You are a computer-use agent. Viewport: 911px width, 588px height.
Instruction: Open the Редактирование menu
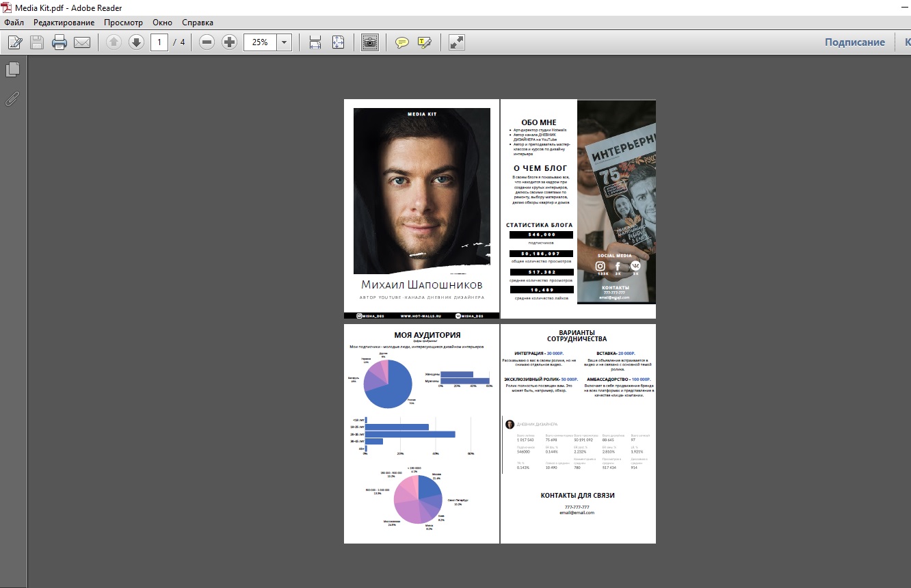[63, 23]
